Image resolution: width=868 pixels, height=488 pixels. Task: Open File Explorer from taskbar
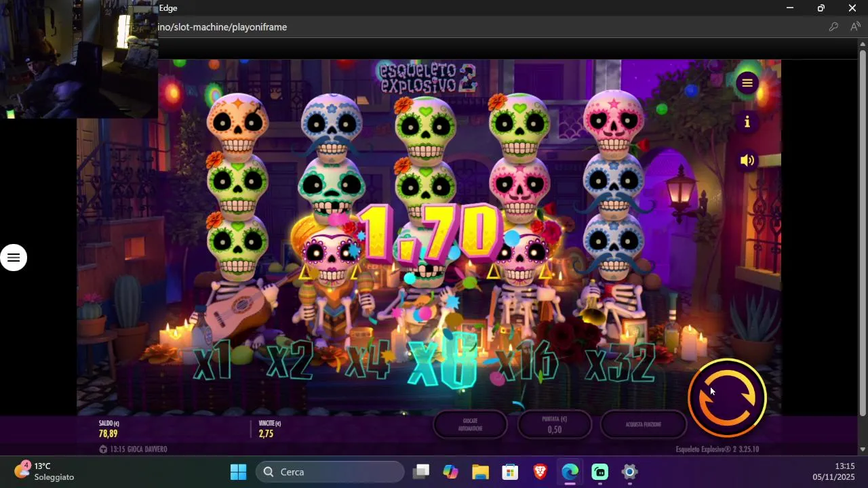click(481, 472)
